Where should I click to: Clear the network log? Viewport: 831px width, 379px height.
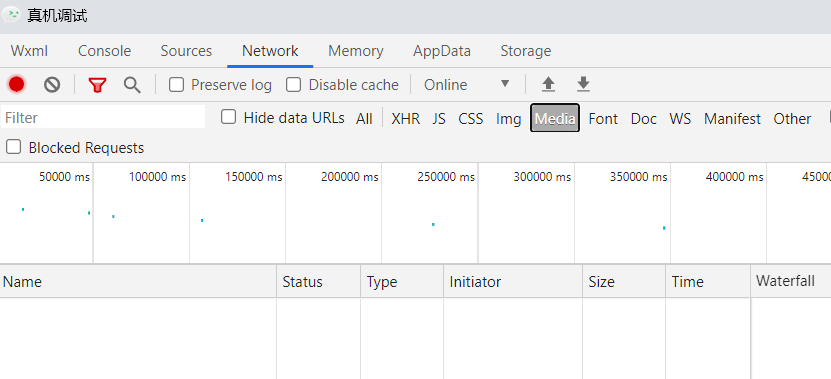pos(52,84)
